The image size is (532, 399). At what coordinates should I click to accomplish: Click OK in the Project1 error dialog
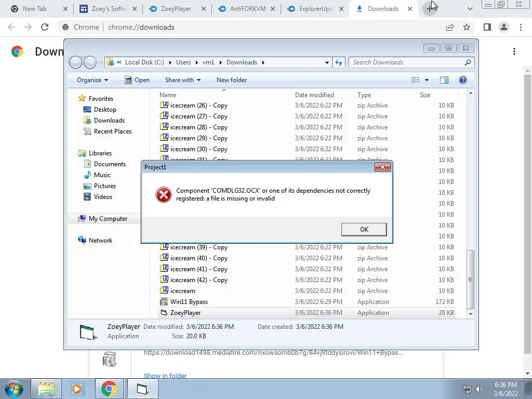[x=364, y=229]
